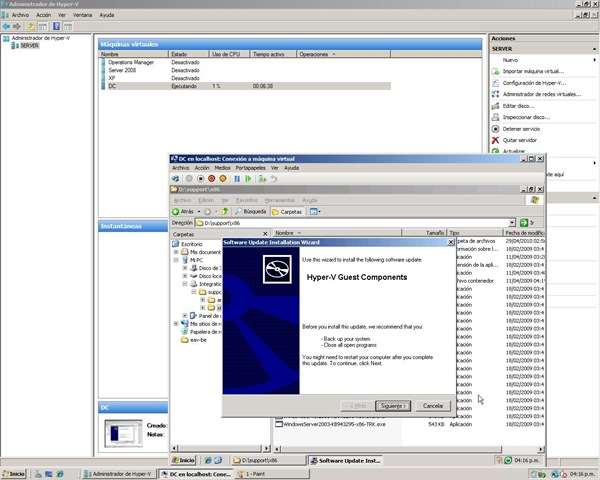
Task: Click Cancelar in the update wizard
Action: 433,406
